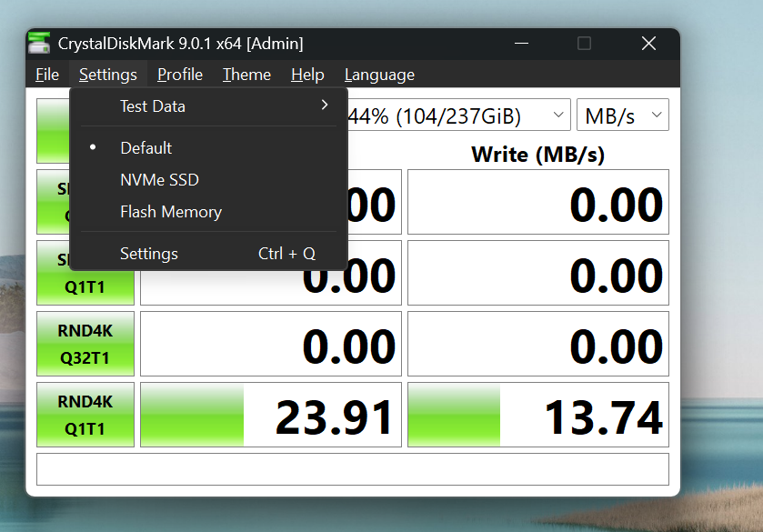This screenshot has width=763, height=532.
Task: Open the File menu
Action: pos(47,75)
